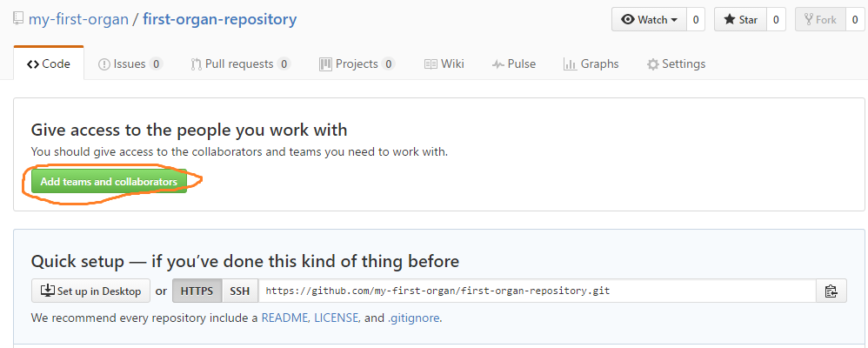Switch clone URL to SSH
Screen dimensions: 868x348
click(x=240, y=291)
